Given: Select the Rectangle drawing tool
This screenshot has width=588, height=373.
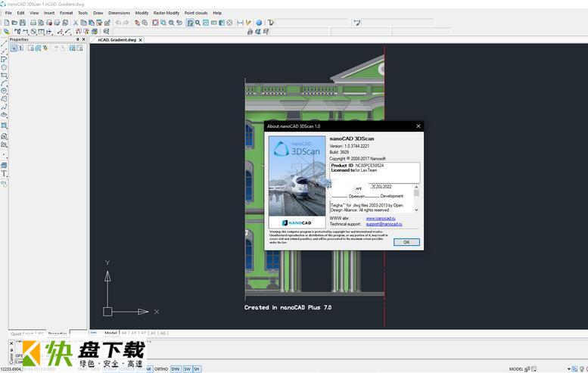Looking at the screenshot, I should (4, 76).
